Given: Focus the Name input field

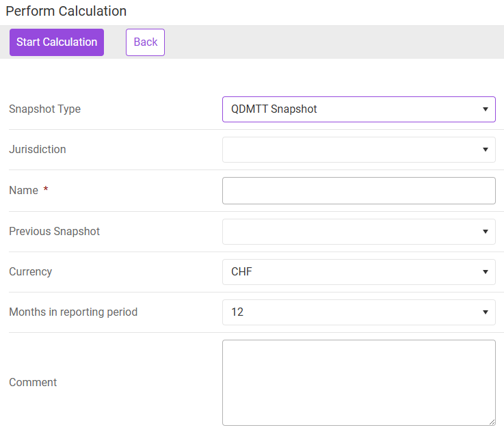Looking at the screenshot, I should (359, 191).
